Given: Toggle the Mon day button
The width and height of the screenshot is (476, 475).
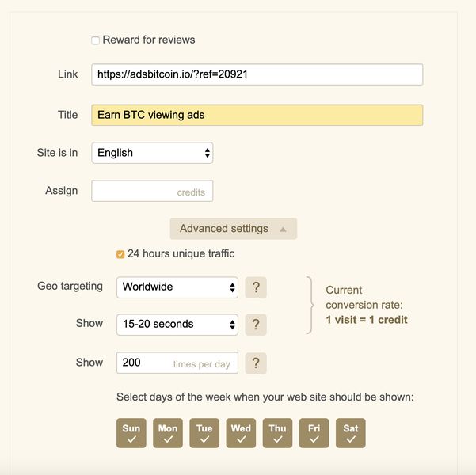Looking at the screenshot, I should (168, 433).
